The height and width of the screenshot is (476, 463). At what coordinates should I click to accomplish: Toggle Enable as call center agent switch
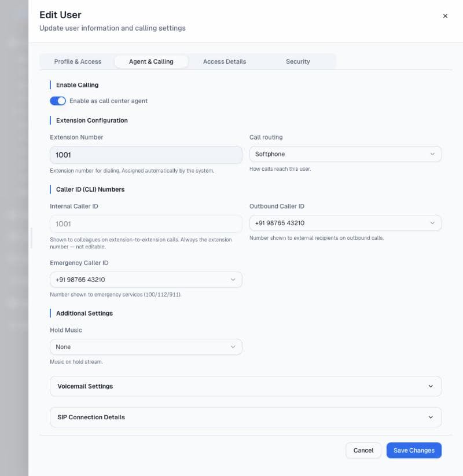(x=58, y=101)
